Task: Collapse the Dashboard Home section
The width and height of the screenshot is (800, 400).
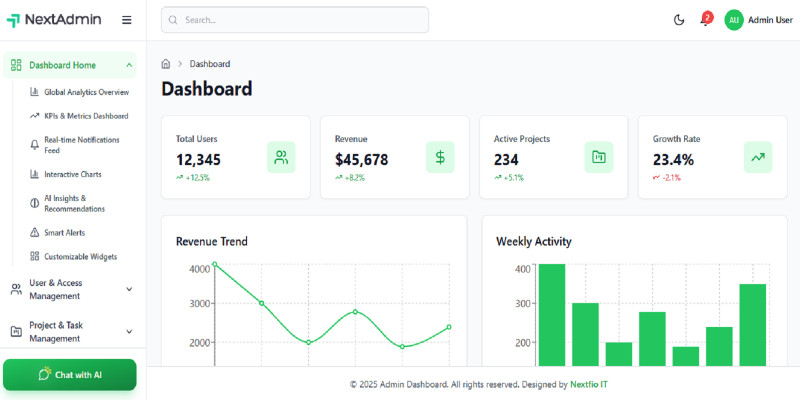Action: [129, 66]
